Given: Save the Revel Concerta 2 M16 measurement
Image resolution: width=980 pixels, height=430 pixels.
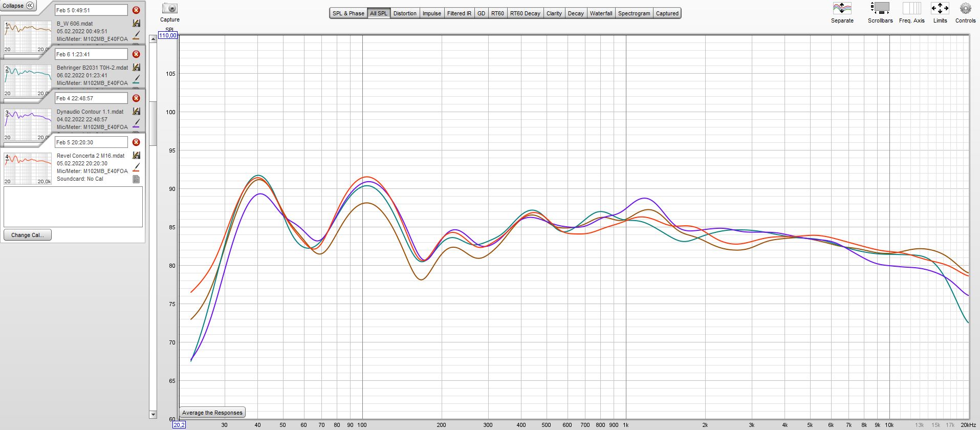Looking at the screenshot, I should coord(136,156).
